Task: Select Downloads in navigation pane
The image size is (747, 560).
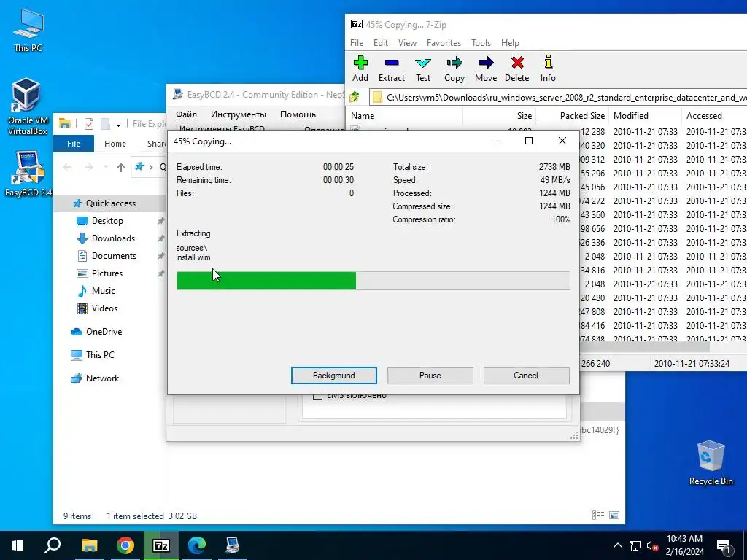Action: point(113,238)
